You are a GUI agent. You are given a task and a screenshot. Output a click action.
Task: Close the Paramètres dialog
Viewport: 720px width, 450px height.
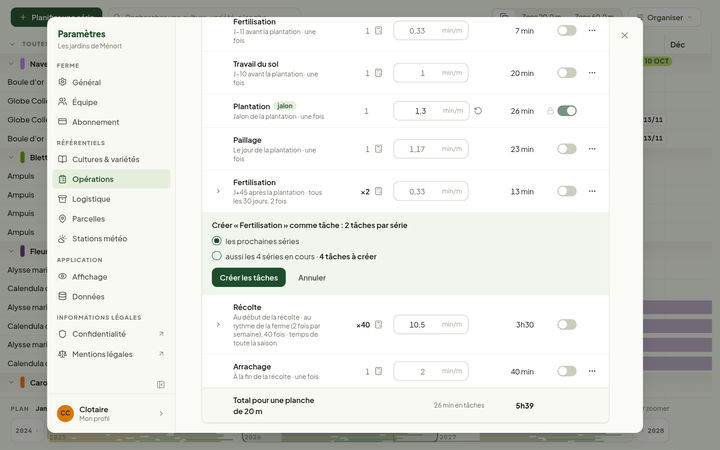[624, 35]
